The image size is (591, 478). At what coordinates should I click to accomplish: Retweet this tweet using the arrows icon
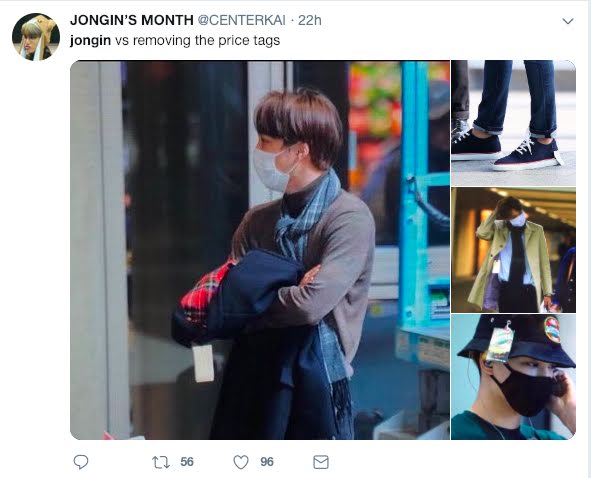[x=161, y=462]
